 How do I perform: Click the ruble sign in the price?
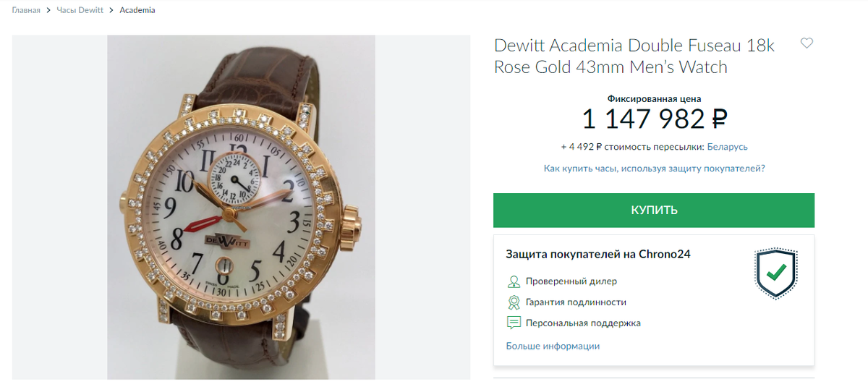pos(719,118)
